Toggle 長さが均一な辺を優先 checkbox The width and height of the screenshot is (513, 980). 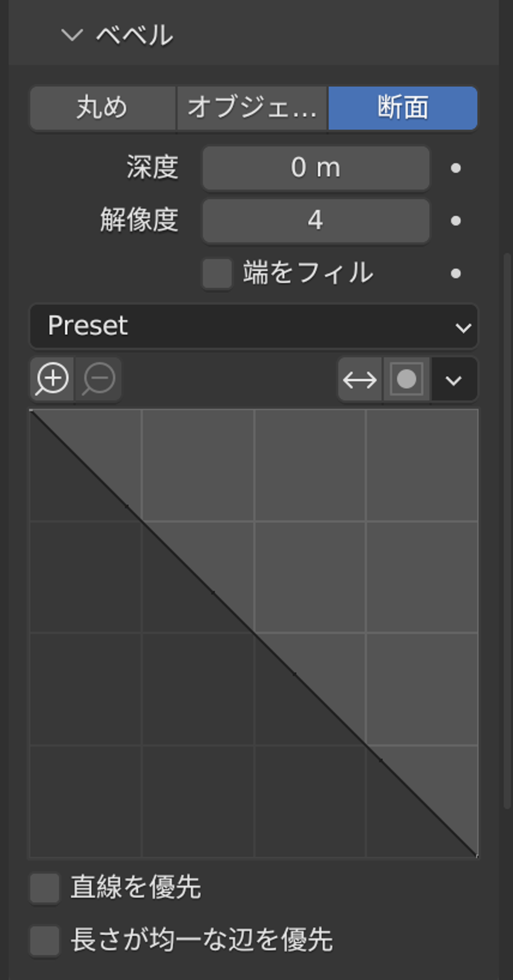(x=45, y=940)
